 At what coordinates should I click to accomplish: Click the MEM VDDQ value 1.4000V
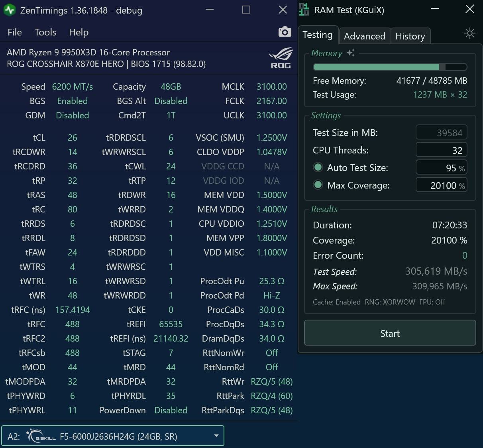point(271,209)
